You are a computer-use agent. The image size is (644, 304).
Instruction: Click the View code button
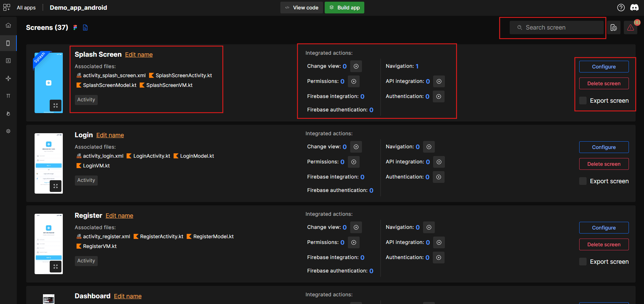(x=302, y=7)
